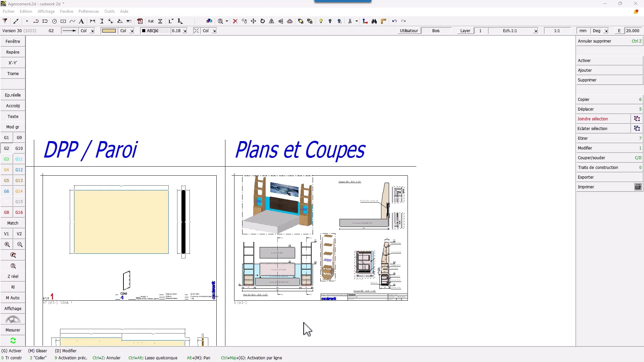Click the mirror icon
Image resolution: width=644 pixels, height=362 pixels.
click(x=272, y=21)
